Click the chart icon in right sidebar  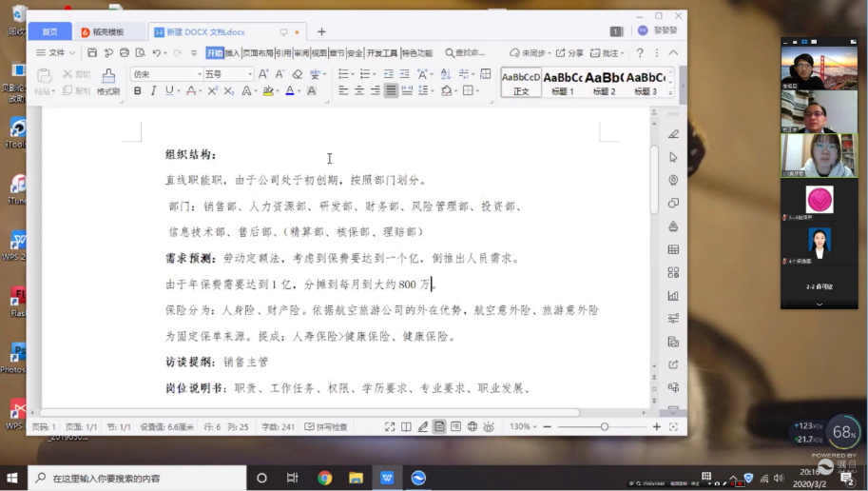click(673, 295)
